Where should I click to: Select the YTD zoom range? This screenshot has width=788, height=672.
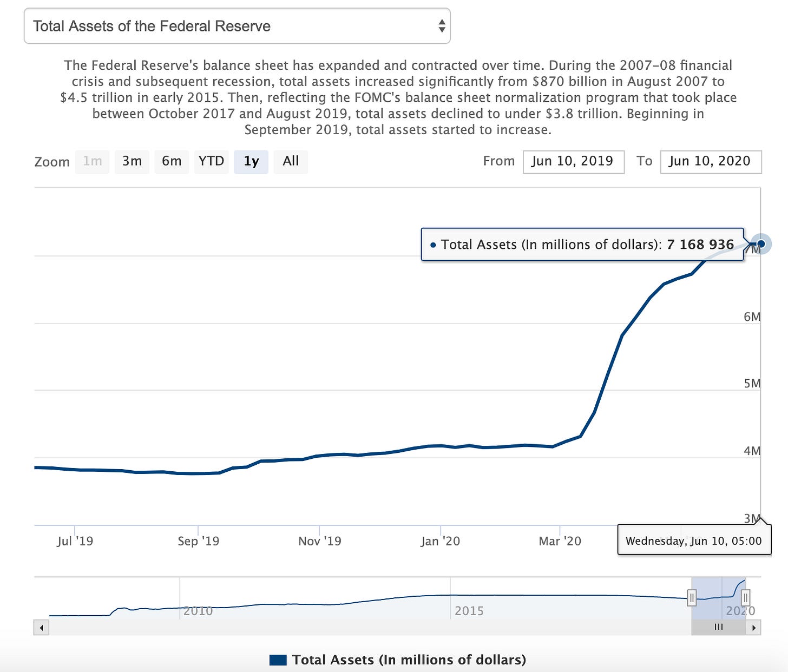211,161
